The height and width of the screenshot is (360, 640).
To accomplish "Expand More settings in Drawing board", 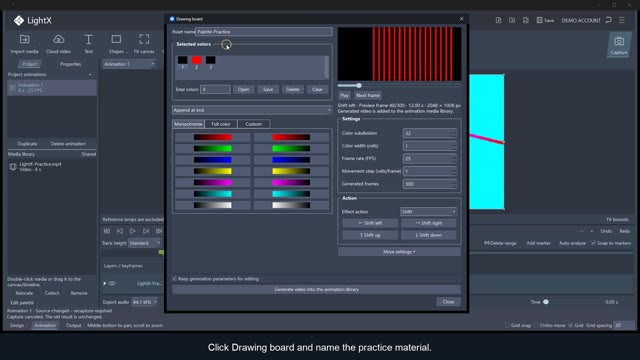I will point(399,252).
